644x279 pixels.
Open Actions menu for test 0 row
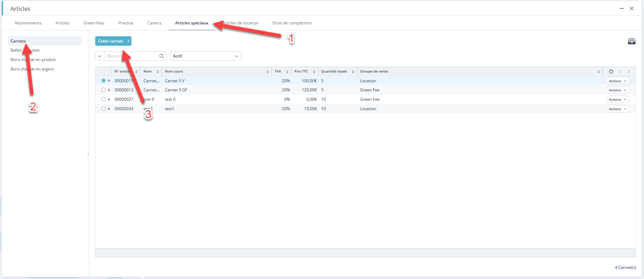(618, 99)
